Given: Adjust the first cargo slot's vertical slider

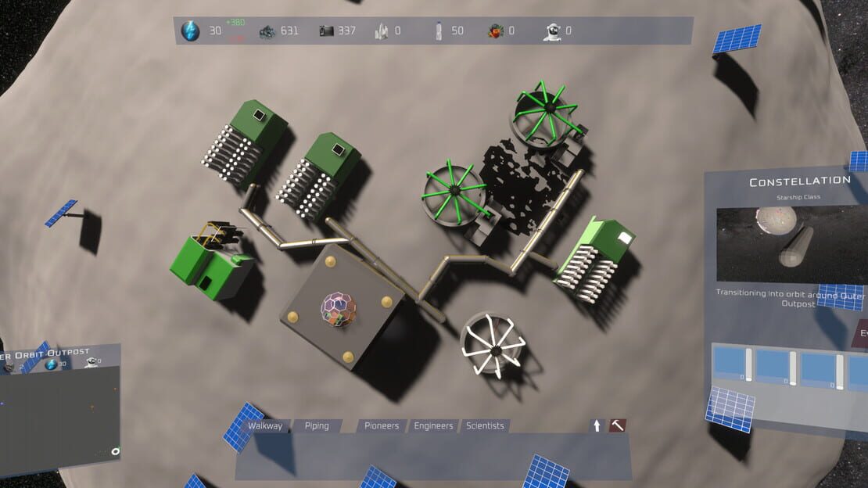Looking at the screenshot, I should (748, 364).
